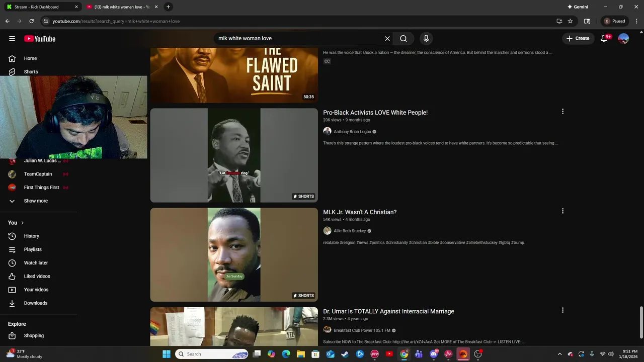
Task: Open options for the Dr. Umar video
Action: 562,310
